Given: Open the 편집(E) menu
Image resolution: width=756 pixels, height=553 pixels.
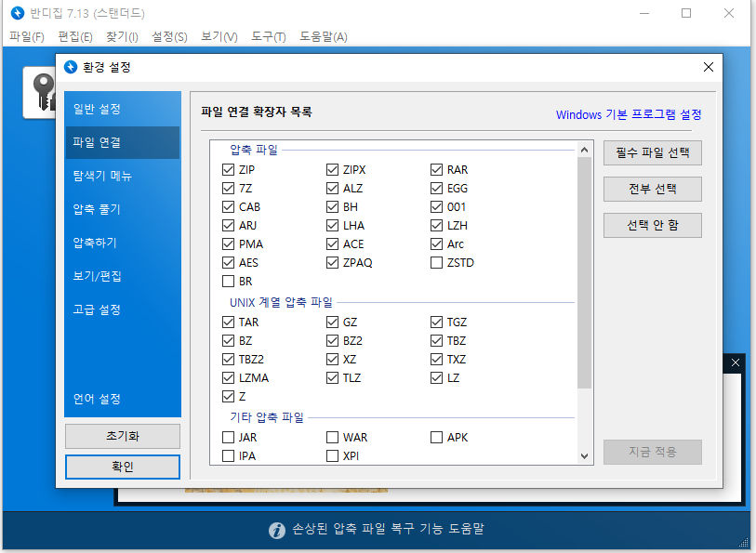Looking at the screenshot, I should [75, 36].
